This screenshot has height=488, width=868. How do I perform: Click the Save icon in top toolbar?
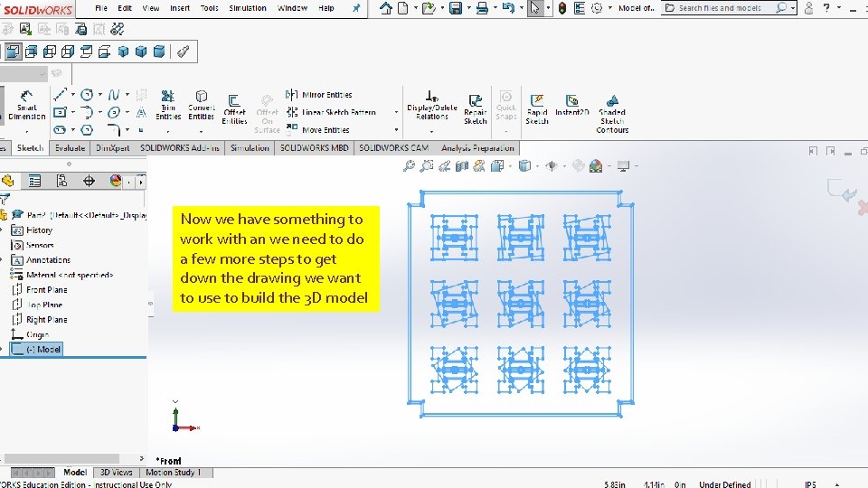455,8
